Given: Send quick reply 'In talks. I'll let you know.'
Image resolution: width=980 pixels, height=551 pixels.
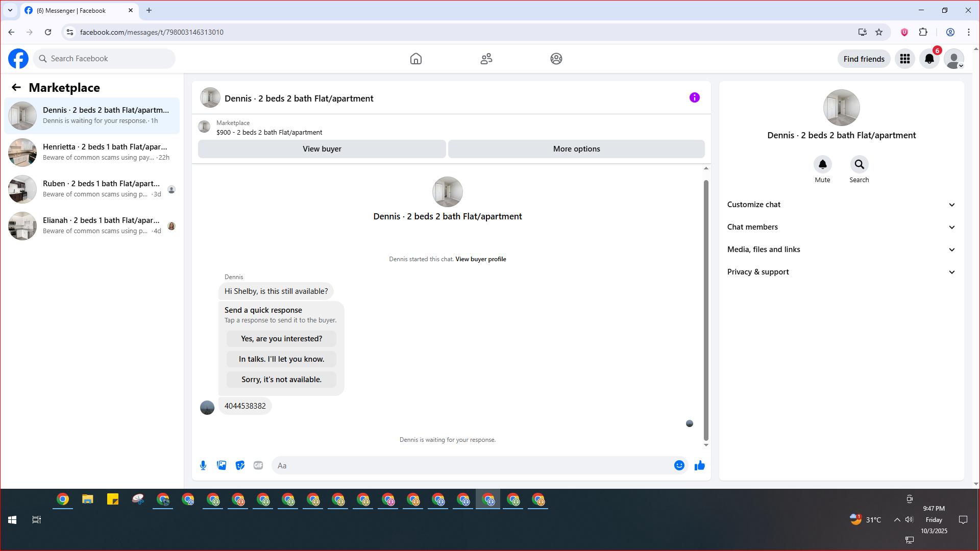Looking at the screenshot, I should [x=281, y=359].
